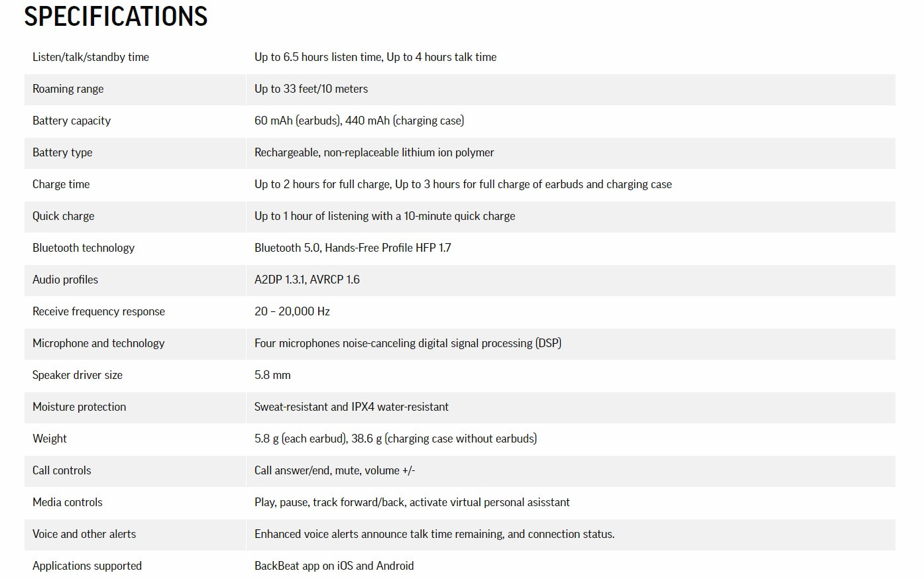The width and height of the screenshot is (924, 581).
Task: Select the Roaming range row label
Action: pyautogui.click(x=68, y=89)
